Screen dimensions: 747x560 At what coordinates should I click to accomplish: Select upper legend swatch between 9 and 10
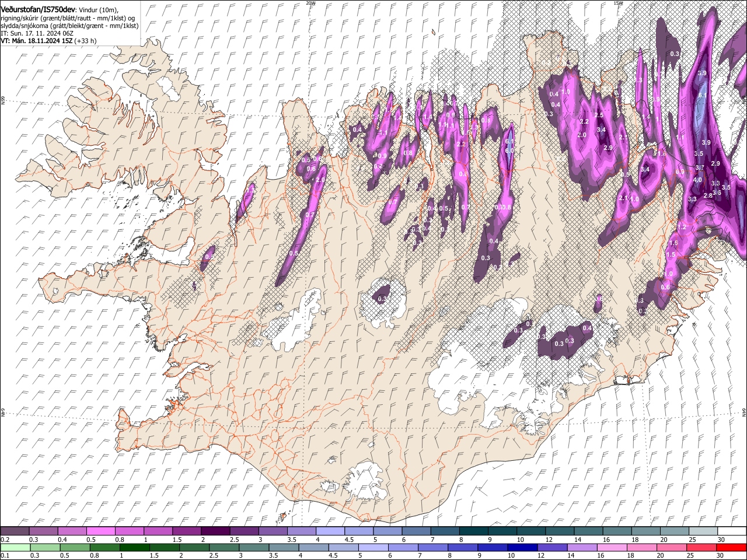click(x=501, y=531)
